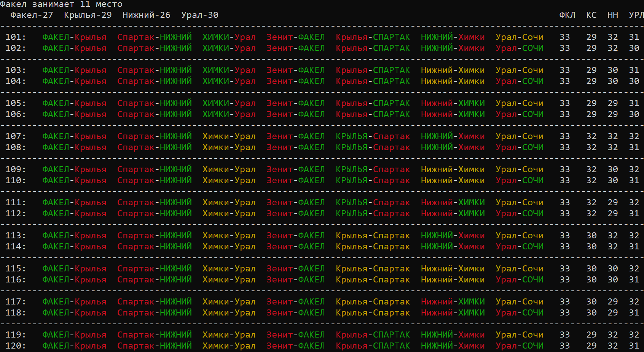Select 'Нижний-ХИМКИ' in row 105
The image size is (644, 352).
tap(453, 103)
